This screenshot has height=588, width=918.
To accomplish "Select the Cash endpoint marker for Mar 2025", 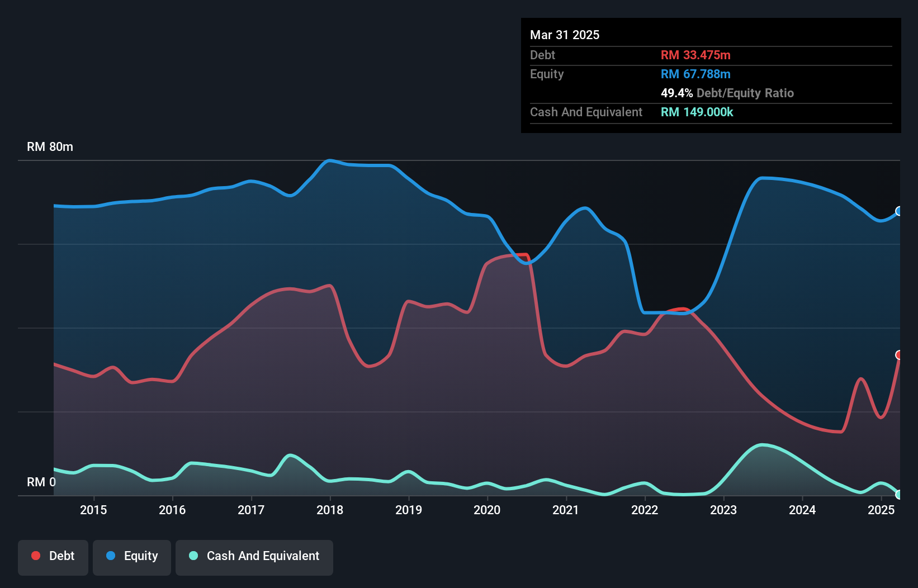I will (x=899, y=495).
